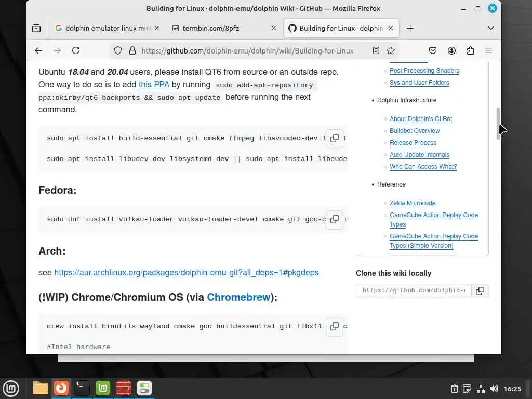The width and height of the screenshot is (532, 399).
Task: Open Firefox account icon
Action: pyautogui.click(x=451, y=50)
